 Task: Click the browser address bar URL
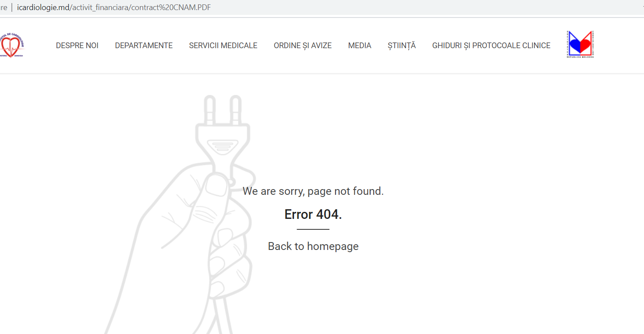(114, 8)
